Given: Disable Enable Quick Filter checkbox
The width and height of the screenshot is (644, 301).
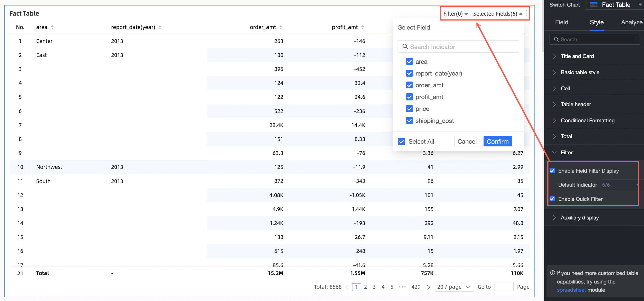Looking at the screenshot, I should 552,199.
